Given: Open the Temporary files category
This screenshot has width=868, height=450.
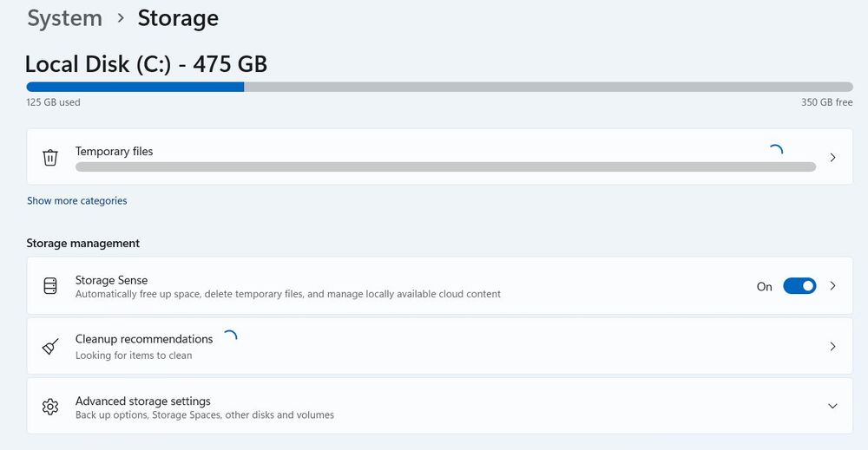Looking at the screenshot, I should [114, 151].
